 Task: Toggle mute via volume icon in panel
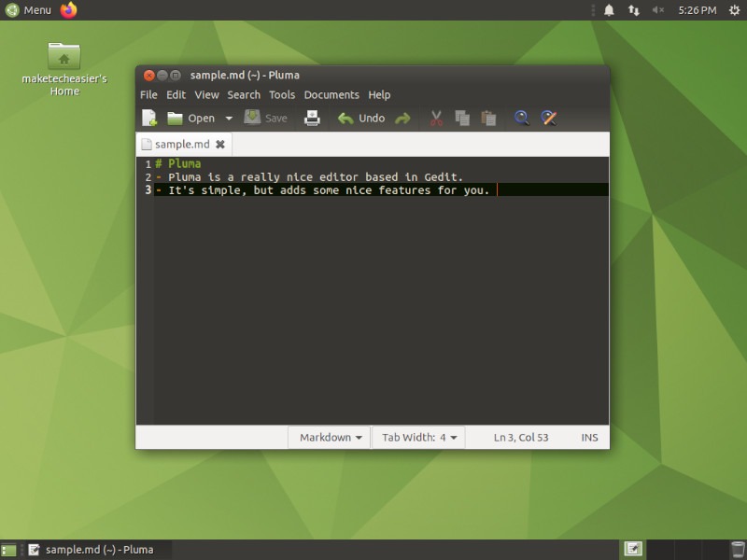(658, 10)
